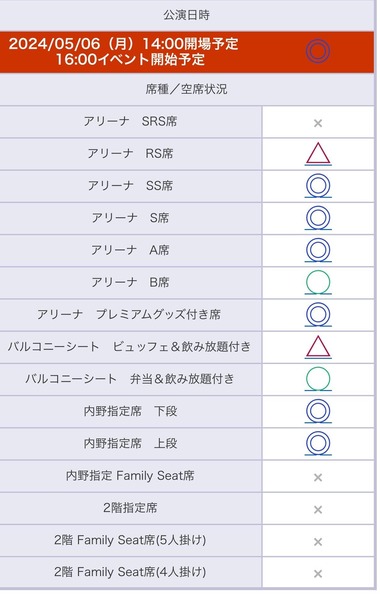
Task: Click the 公演日時 header cell
Action: 187,15
